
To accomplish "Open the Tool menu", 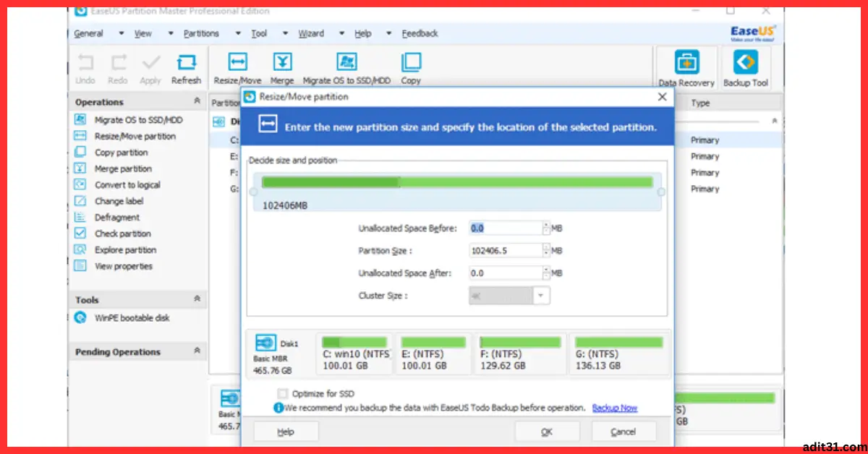I will [259, 33].
